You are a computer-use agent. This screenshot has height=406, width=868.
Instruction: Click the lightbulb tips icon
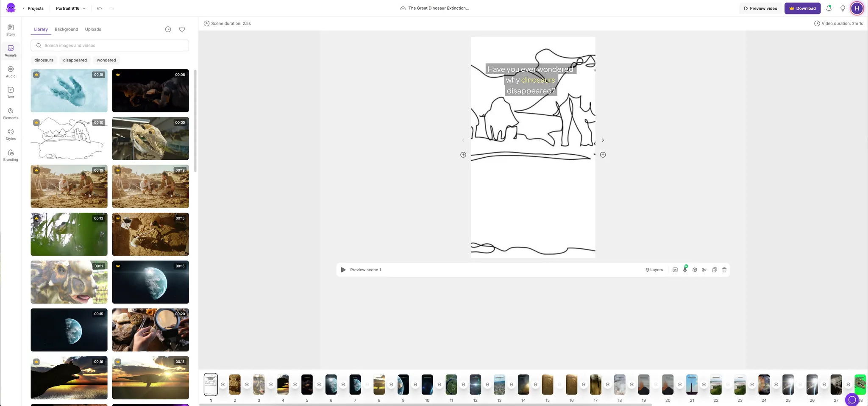point(843,8)
